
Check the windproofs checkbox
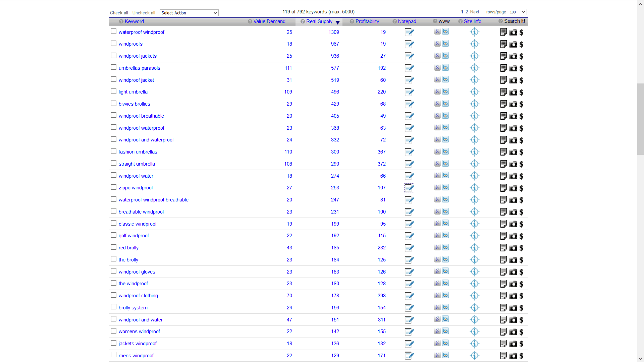coord(114,43)
